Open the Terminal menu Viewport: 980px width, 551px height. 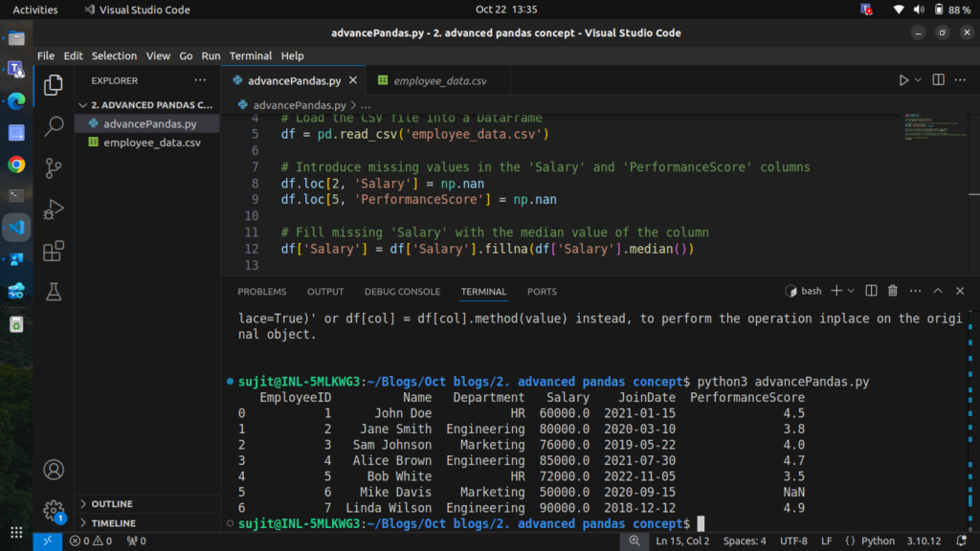[x=250, y=55]
